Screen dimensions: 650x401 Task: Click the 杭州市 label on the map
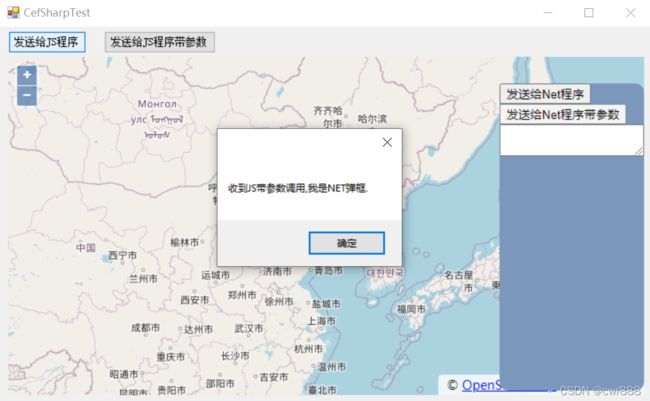[308, 349]
